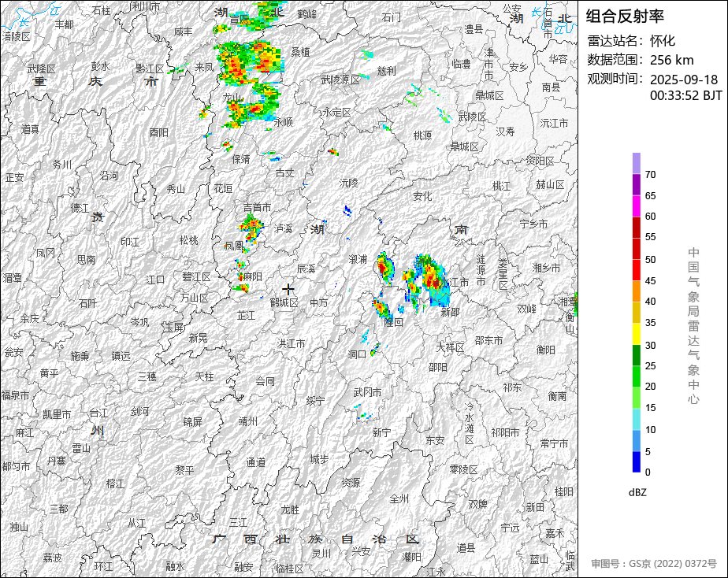Click the 会同 label
This screenshot has height=578, width=728.
265,381
